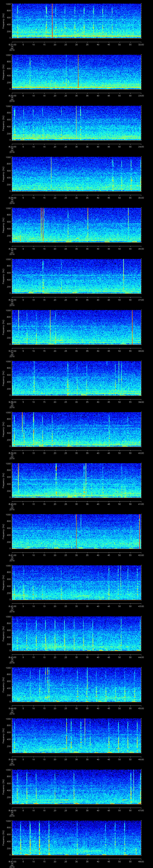Click the 36:00 end time label
The image size is (153, 868).
141,249
